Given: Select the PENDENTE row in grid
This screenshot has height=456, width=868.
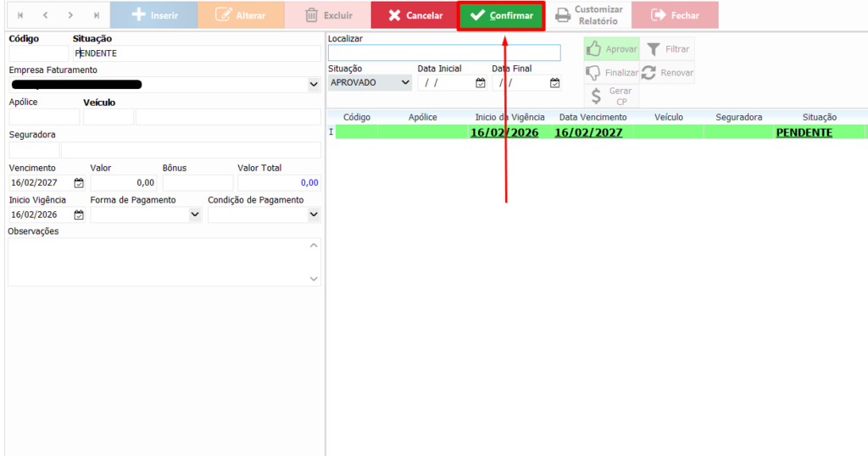Looking at the screenshot, I should (x=593, y=132).
